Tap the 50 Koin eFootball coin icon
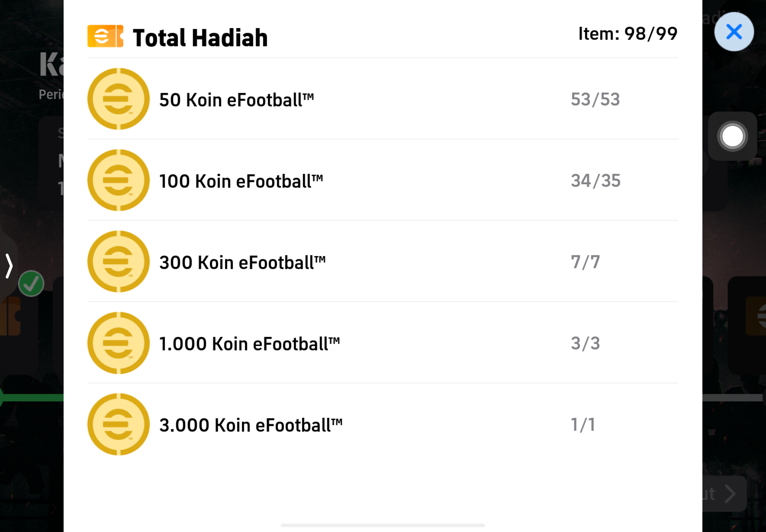The height and width of the screenshot is (532, 766). (118, 99)
